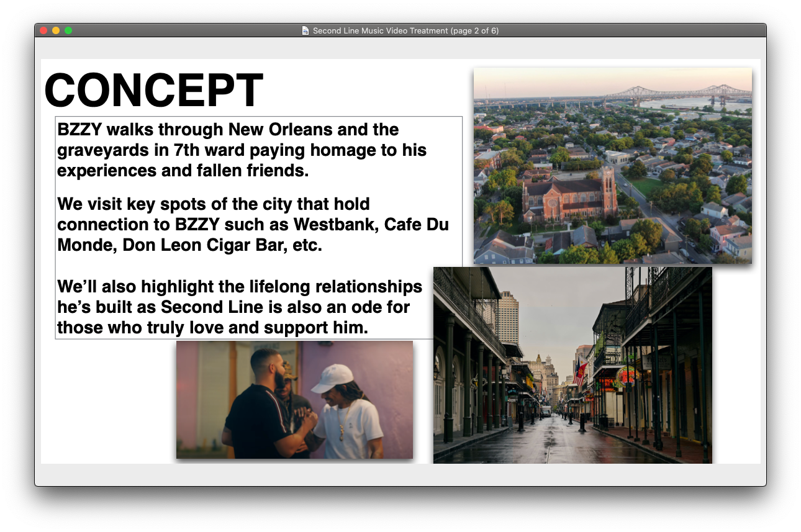Close the Preview window with red button
Screen dimensions: 801x532
tap(43, 30)
